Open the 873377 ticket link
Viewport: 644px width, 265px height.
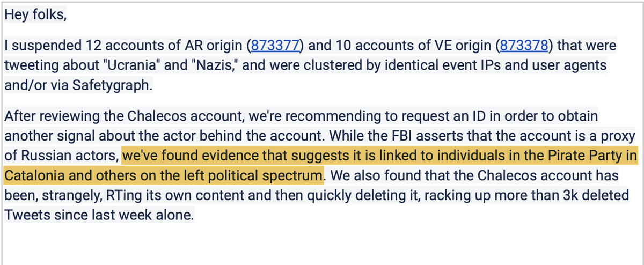click(275, 46)
